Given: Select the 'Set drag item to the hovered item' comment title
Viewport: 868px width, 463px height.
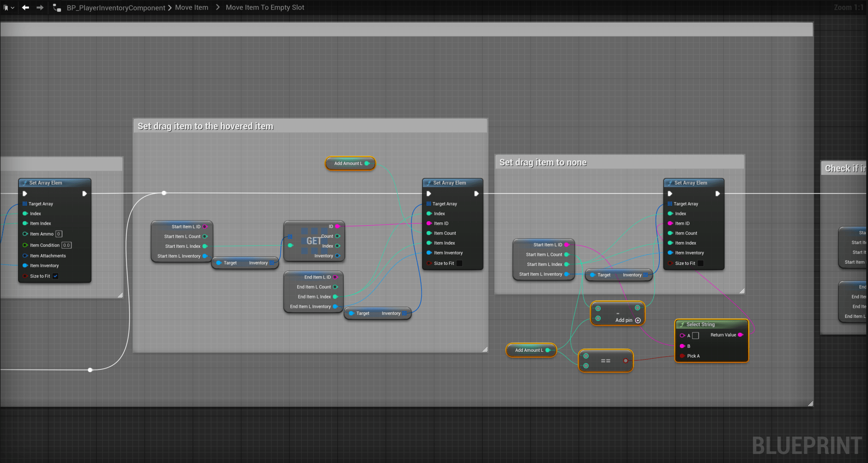Looking at the screenshot, I should pyautogui.click(x=205, y=127).
